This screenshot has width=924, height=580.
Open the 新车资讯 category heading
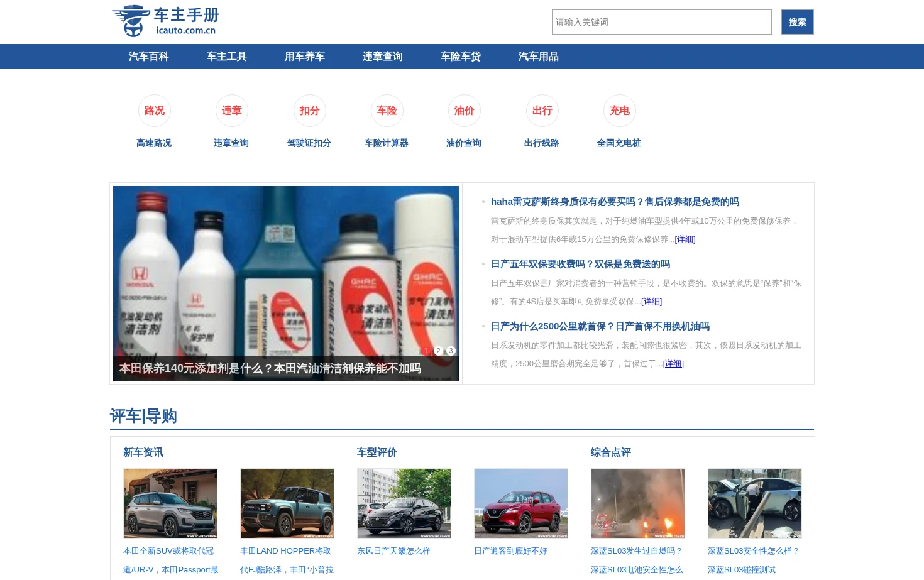click(x=143, y=452)
